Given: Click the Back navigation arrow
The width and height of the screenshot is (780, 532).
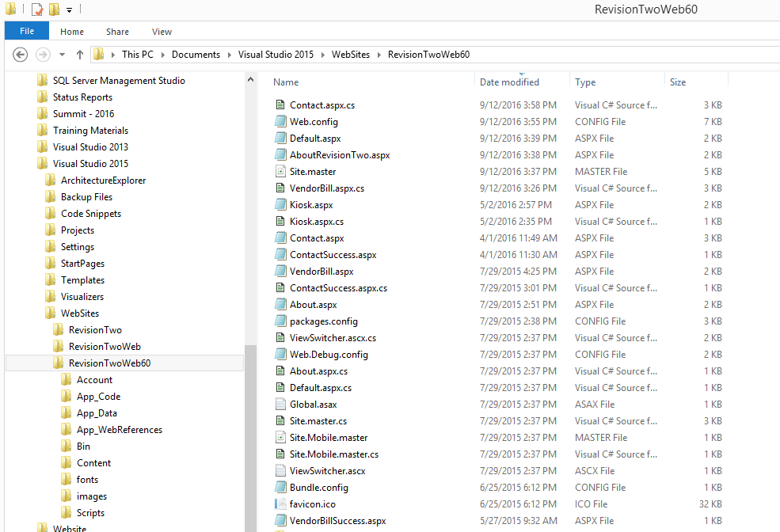Looking at the screenshot, I should click(20, 54).
